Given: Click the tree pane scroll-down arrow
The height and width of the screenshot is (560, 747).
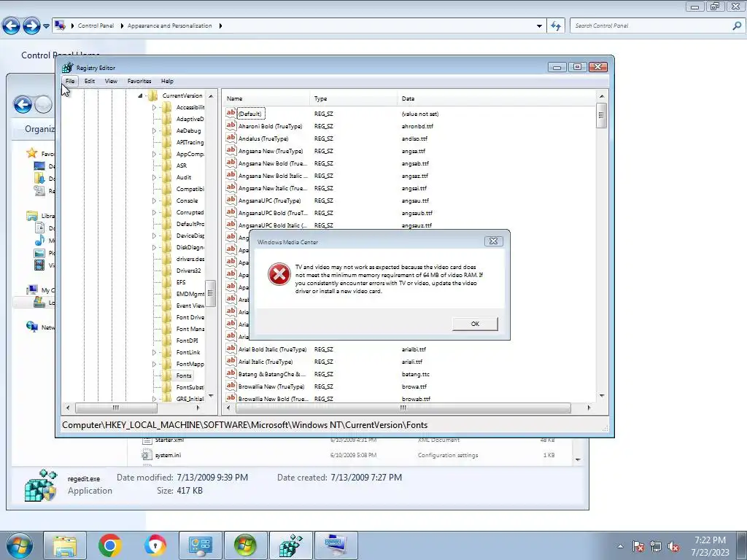Looking at the screenshot, I should 211,396.
